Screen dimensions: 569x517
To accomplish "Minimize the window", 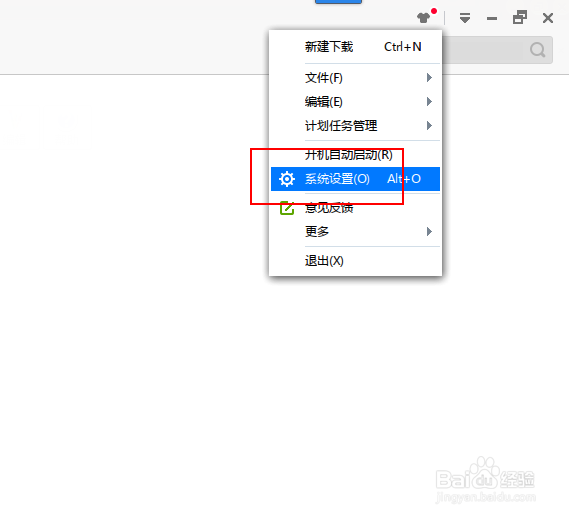I will point(492,19).
